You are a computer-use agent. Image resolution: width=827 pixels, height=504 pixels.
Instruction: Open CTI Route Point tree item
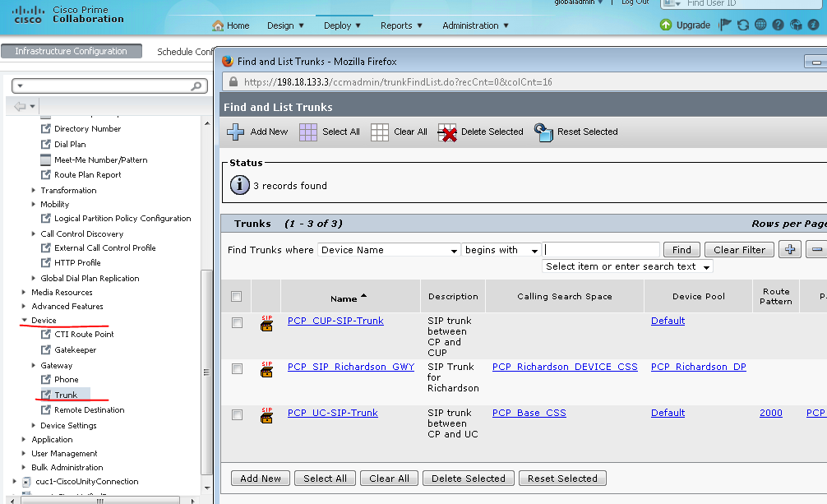[84, 334]
